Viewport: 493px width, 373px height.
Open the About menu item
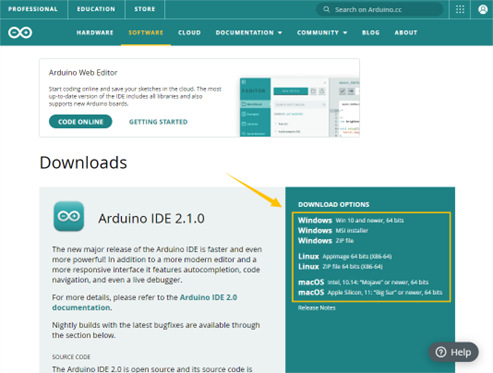click(406, 33)
